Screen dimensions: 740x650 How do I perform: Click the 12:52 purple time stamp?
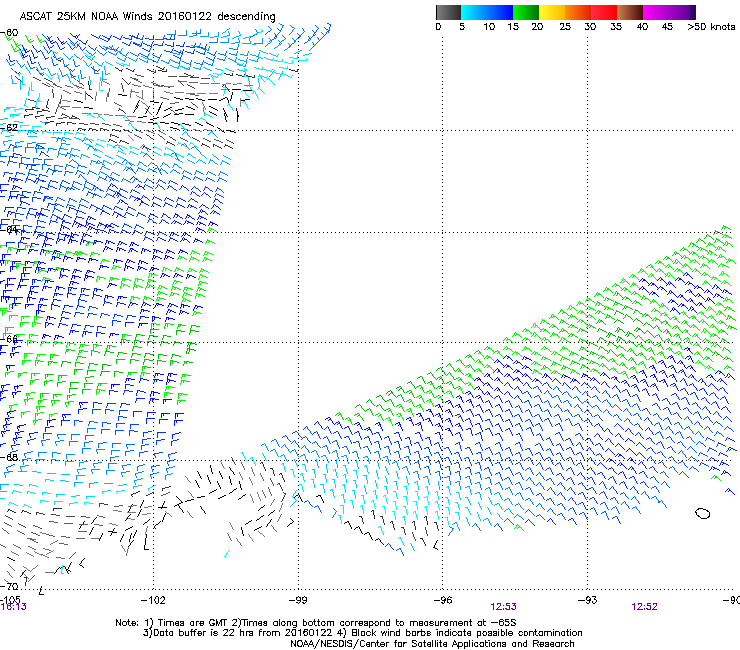click(x=644, y=607)
